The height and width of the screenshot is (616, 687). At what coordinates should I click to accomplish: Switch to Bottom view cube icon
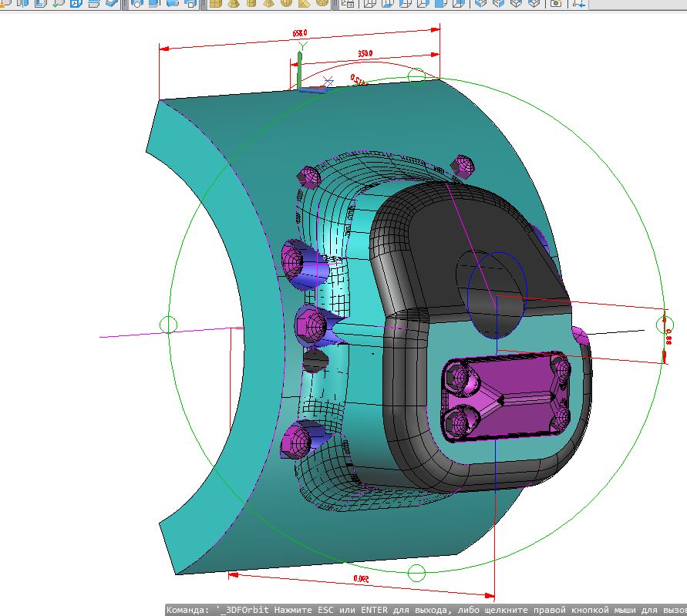[387, 4]
